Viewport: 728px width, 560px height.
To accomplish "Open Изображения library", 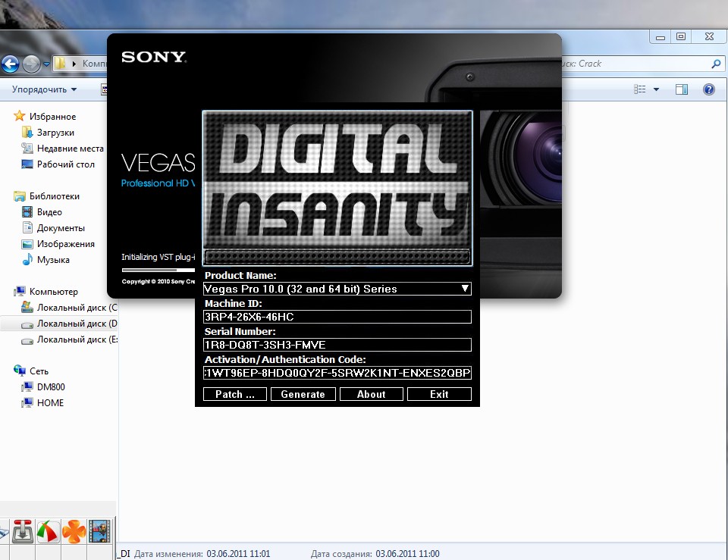I will click(58, 243).
